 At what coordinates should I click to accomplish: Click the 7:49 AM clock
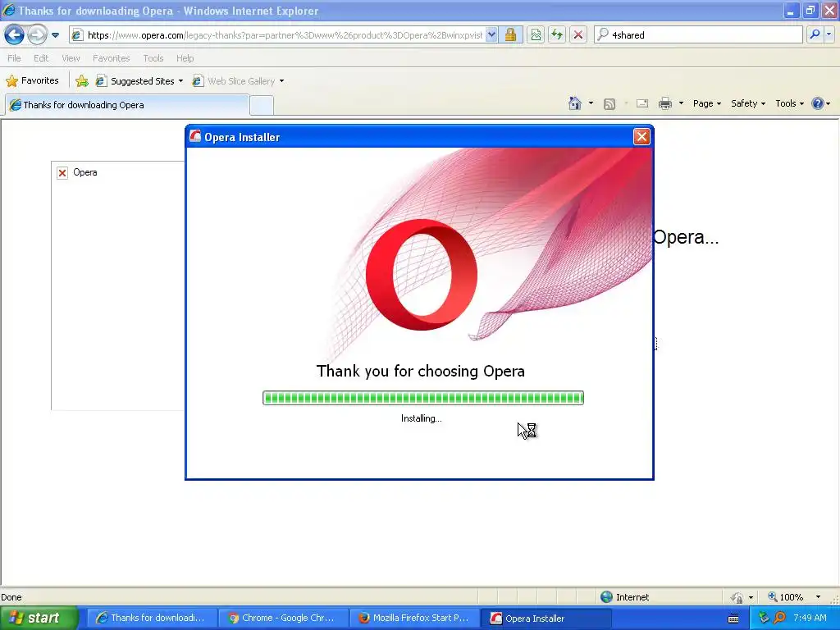(810, 618)
